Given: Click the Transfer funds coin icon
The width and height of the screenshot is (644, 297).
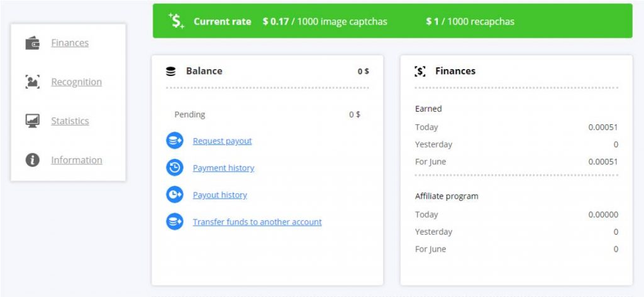Looking at the screenshot, I should point(174,222).
